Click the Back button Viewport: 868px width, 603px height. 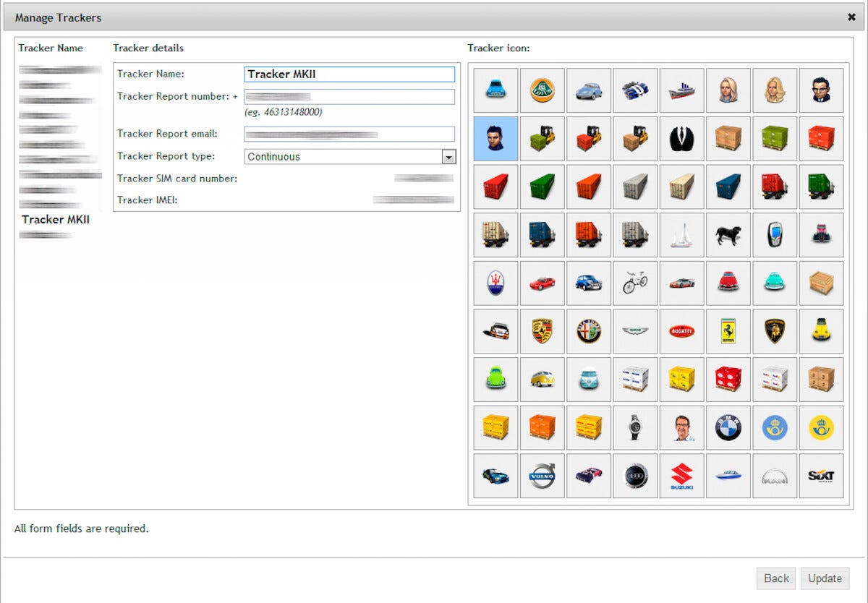point(776,578)
